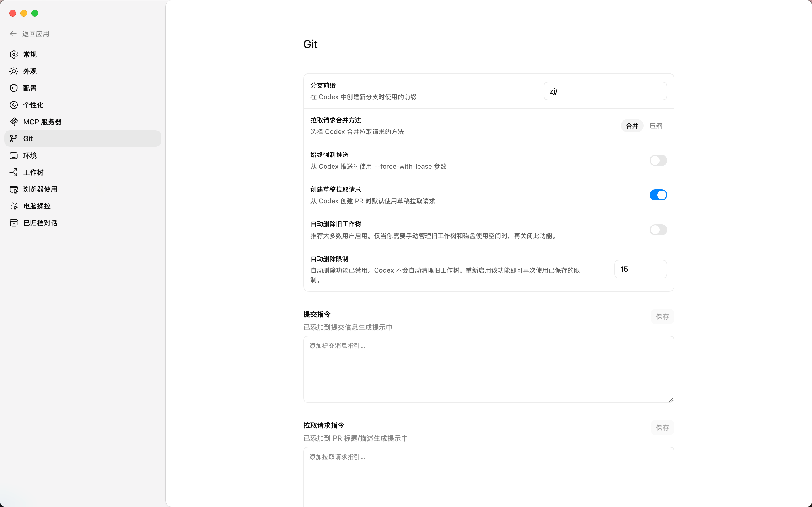
Task: Click the 添加提交消息指引 text area
Action: click(x=488, y=369)
